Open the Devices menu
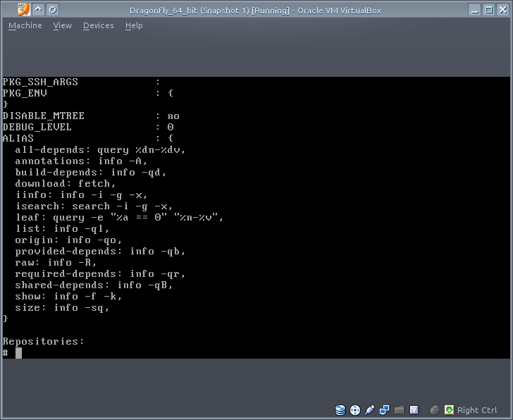Screen dimensions: 513x420 (x=98, y=25)
